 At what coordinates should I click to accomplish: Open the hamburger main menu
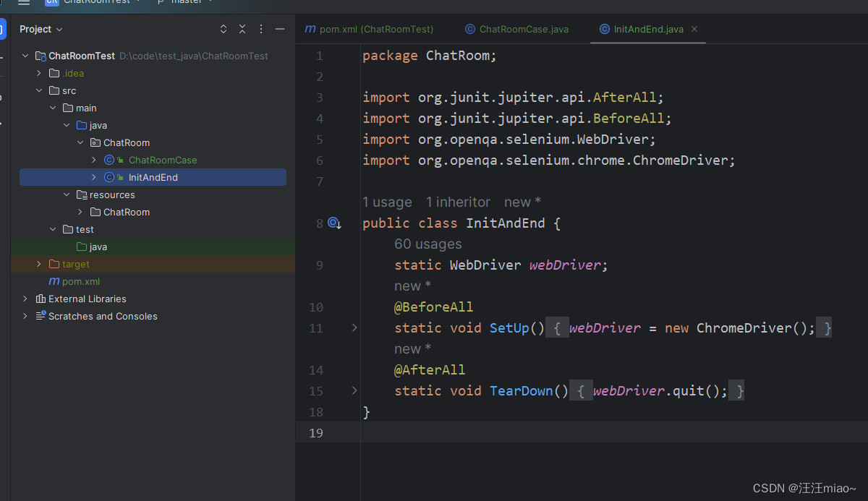coord(24,2)
